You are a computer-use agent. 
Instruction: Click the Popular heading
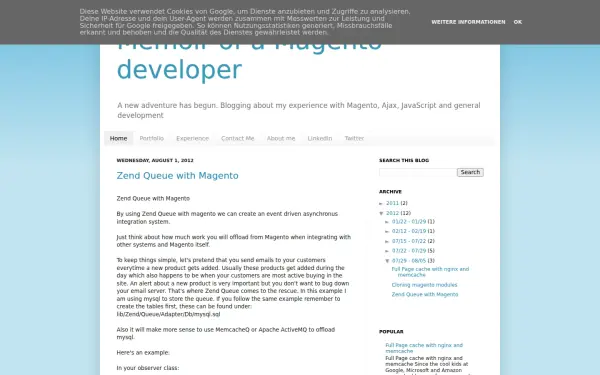click(391, 332)
